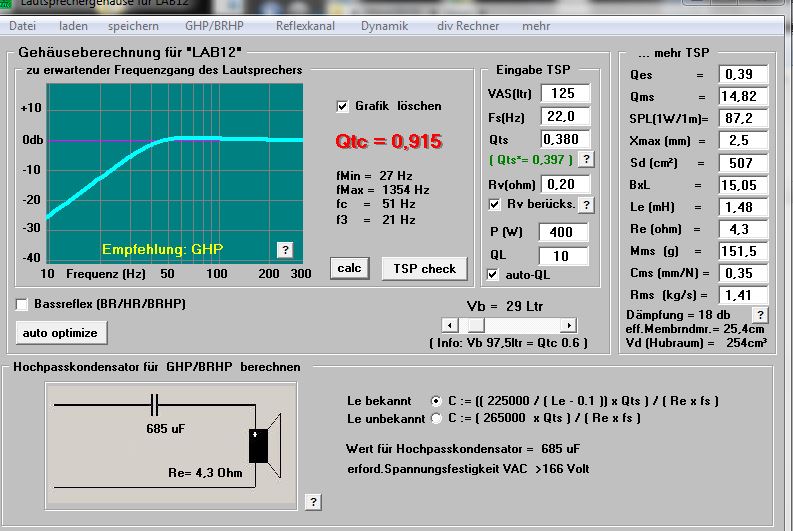Click help button below the capacitor circuit diagram
The height and width of the screenshot is (531, 793).
point(313,501)
